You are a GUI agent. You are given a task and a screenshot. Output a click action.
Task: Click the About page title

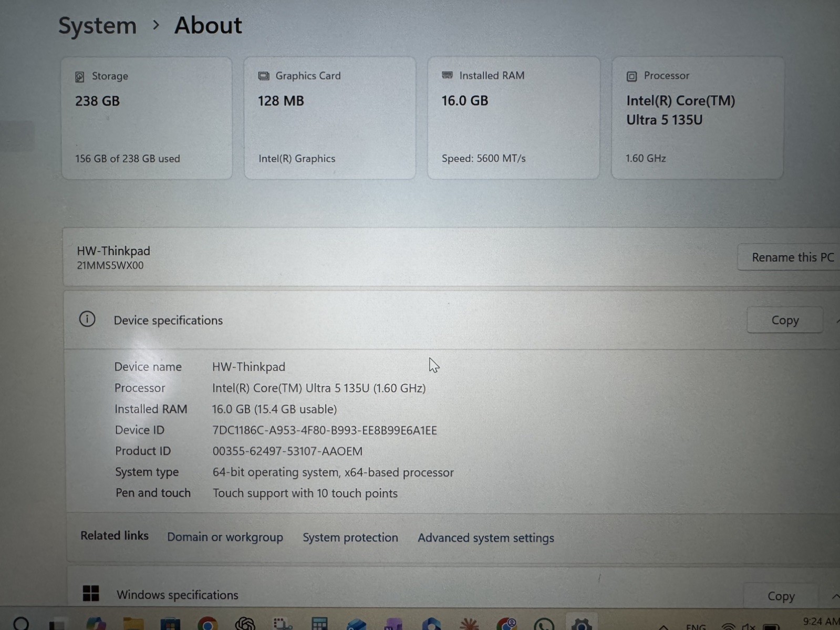[208, 25]
